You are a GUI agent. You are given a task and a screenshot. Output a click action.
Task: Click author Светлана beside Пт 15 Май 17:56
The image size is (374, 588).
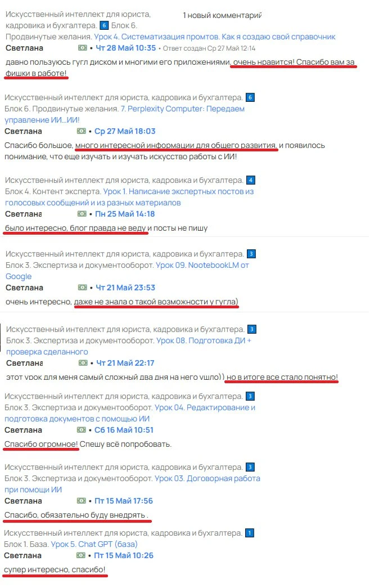(23, 501)
